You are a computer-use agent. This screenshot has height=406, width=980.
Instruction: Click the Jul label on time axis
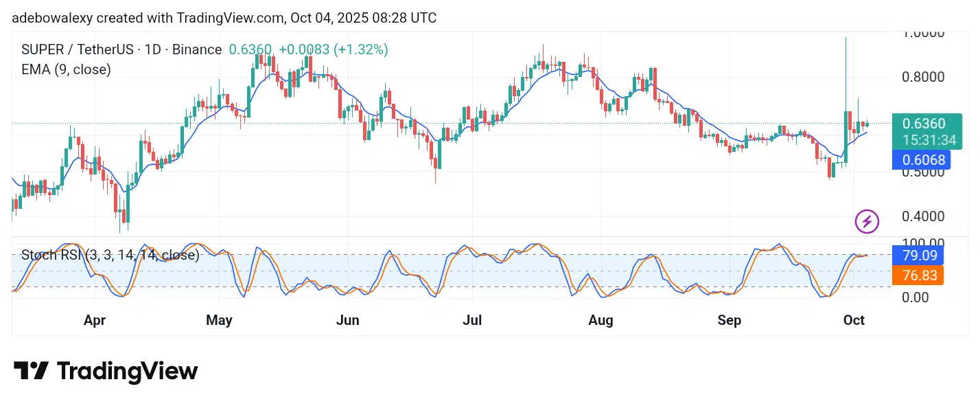[x=473, y=320]
